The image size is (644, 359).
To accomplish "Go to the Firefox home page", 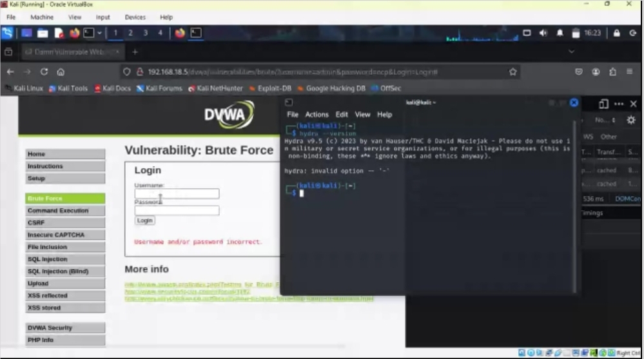I will coord(61,72).
